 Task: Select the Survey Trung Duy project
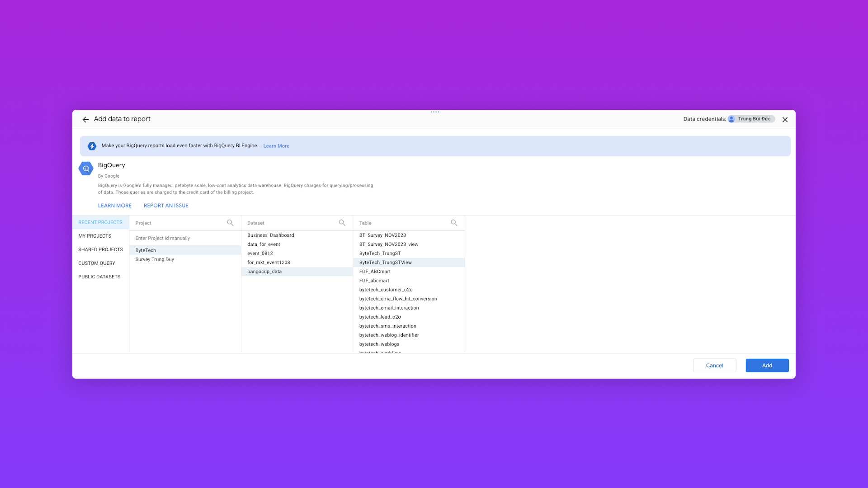(155, 259)
